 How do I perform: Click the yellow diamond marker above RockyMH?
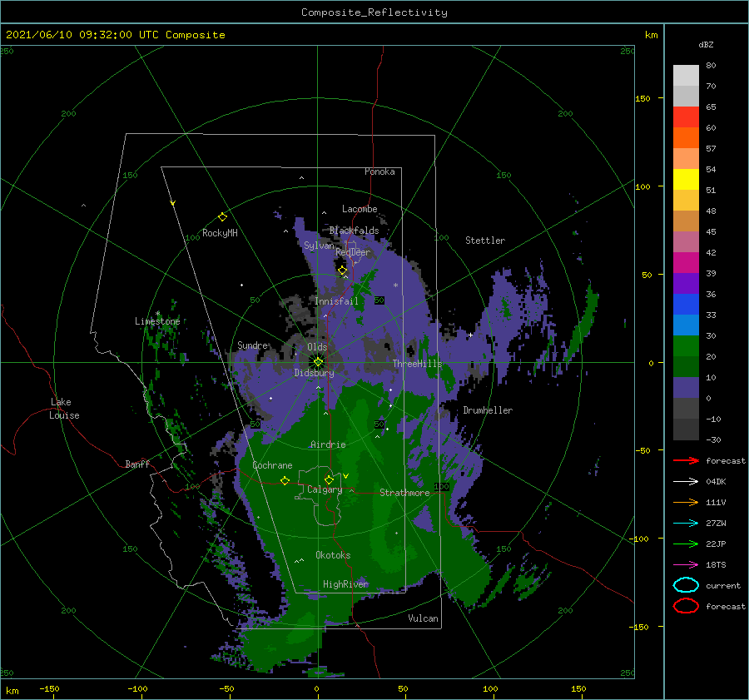tap(222, 217)
